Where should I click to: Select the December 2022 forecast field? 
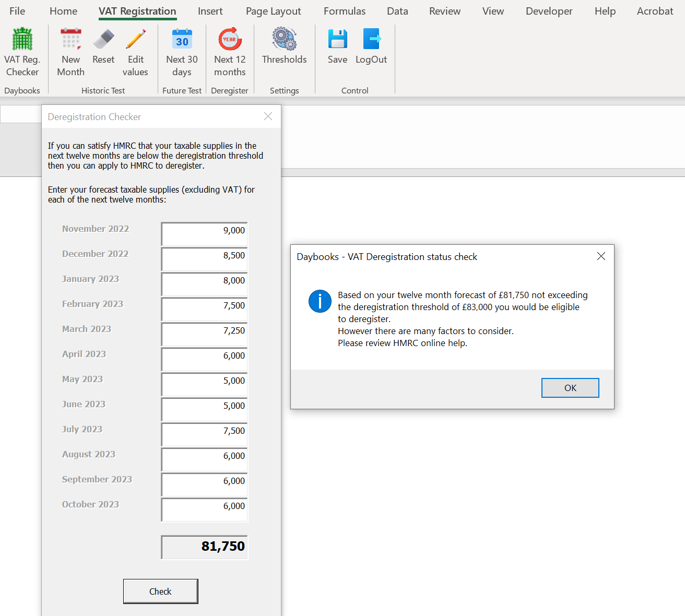[204, 259]
